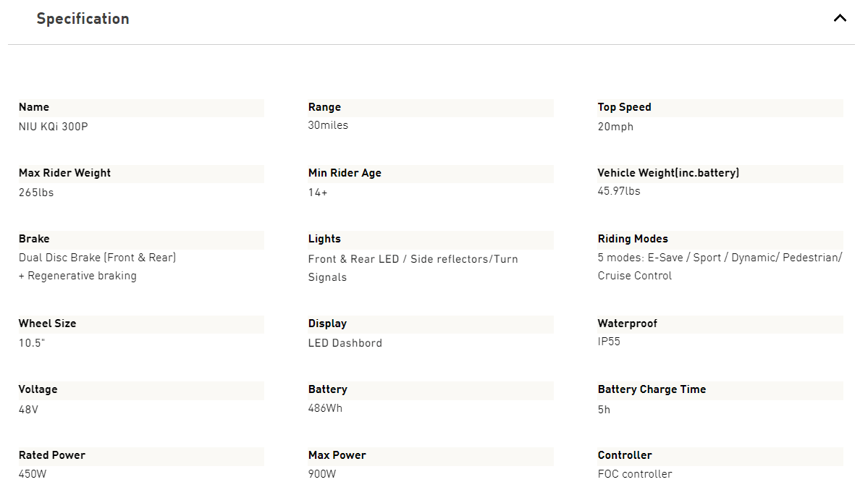868x503 pixels.
Task: Select the Max Rider Weight label
Action: [64, 173]
